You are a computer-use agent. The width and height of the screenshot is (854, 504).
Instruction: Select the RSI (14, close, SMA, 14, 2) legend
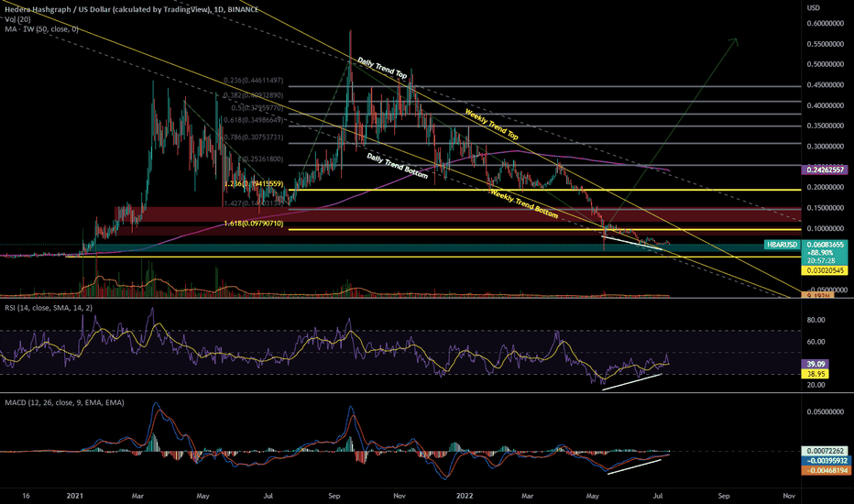[x=49, y=308]
